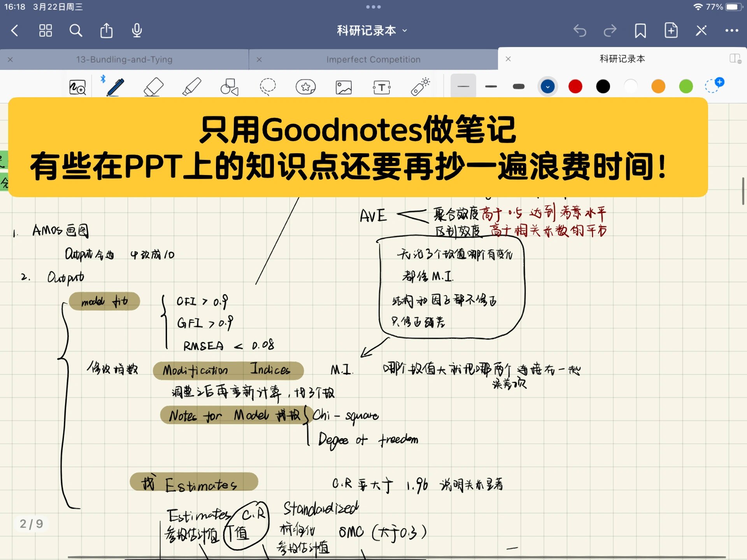Select the thickest stroke width

[519, 86]
